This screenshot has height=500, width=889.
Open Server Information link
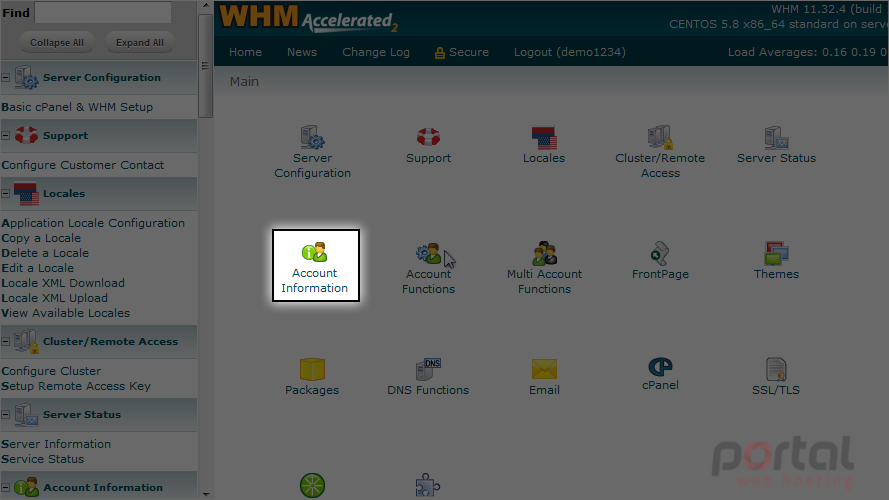56,444
